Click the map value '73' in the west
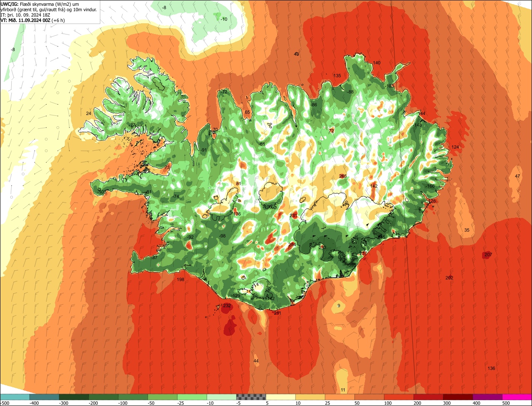 167,167
